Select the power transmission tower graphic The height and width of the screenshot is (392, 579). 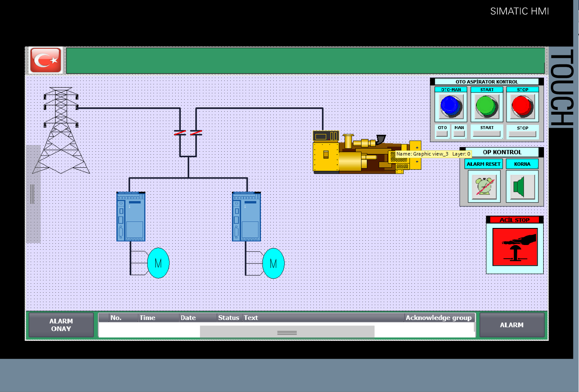61,130
